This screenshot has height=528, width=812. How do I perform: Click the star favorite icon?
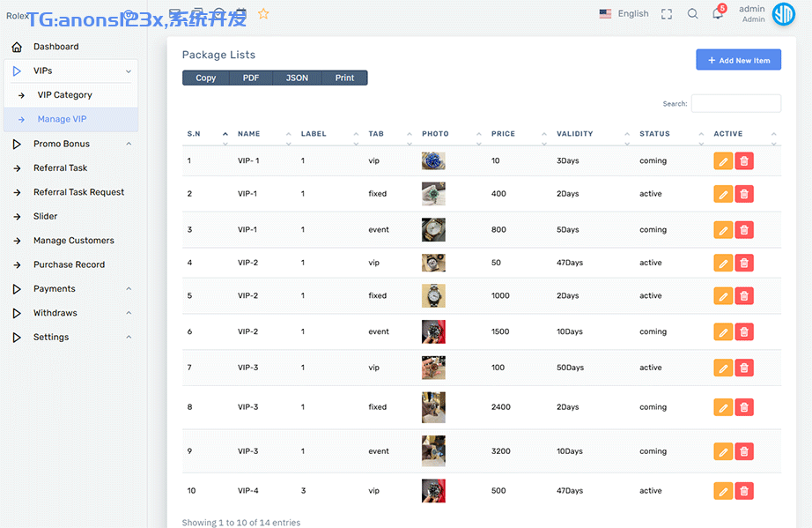[x=263, y=14]
